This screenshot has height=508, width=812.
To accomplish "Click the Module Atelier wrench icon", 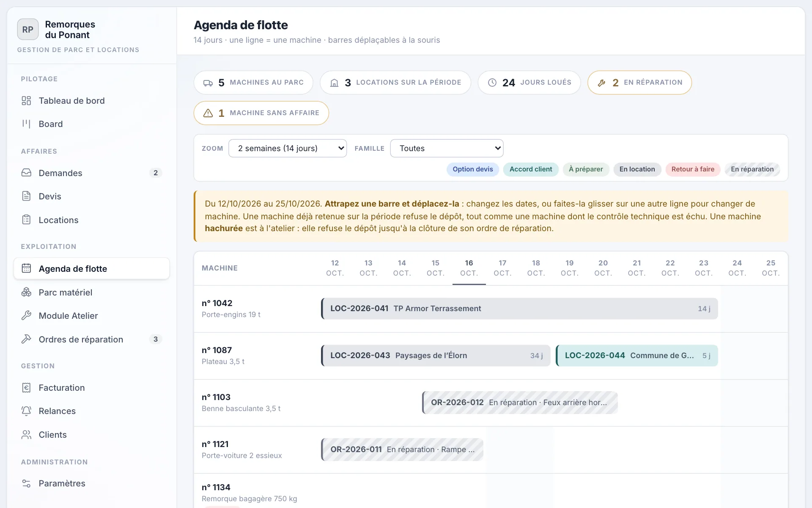I will click(26, 315).
